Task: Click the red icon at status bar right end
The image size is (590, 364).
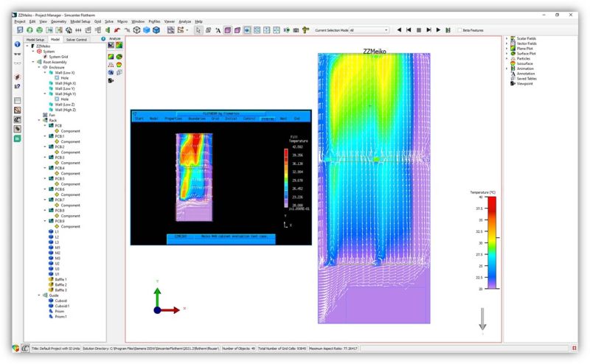Action: (x=575, y=349)
